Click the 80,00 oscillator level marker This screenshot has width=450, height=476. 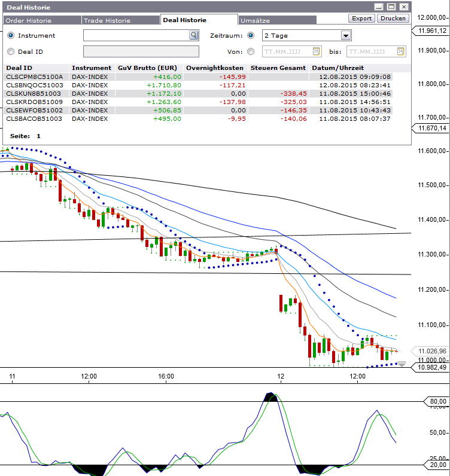click(x=437, y=401)
